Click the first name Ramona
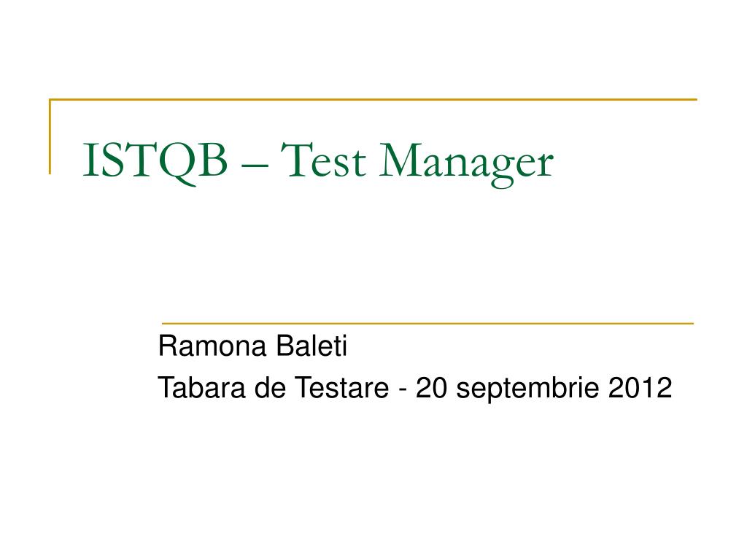 (x=212, y=346)
